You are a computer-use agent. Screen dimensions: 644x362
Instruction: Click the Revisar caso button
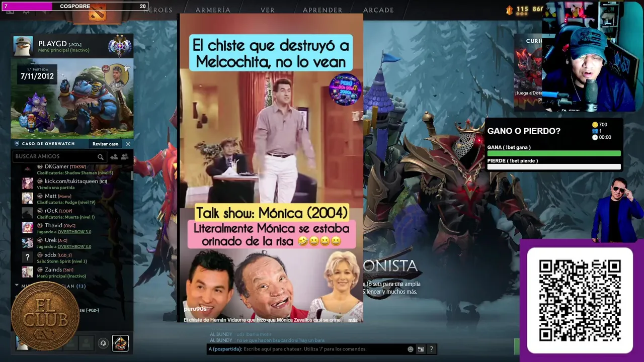tap(105, 144)
